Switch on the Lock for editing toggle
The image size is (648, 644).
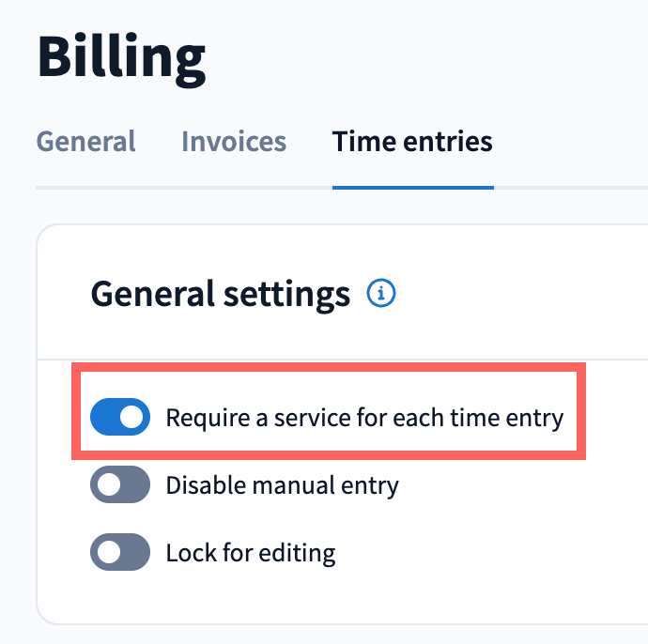pos(120,553)
